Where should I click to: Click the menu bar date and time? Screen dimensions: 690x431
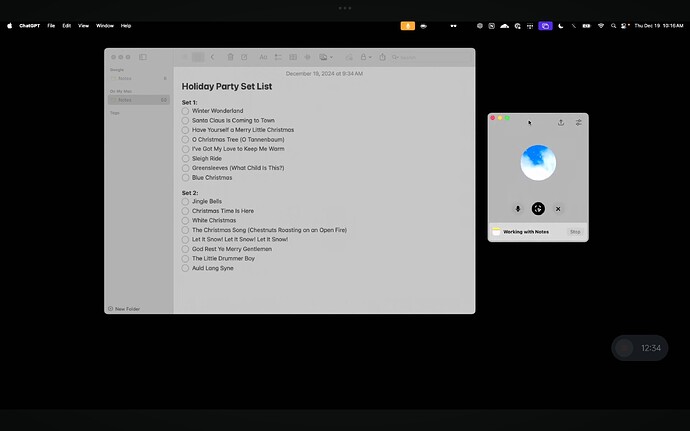point(659,26)
